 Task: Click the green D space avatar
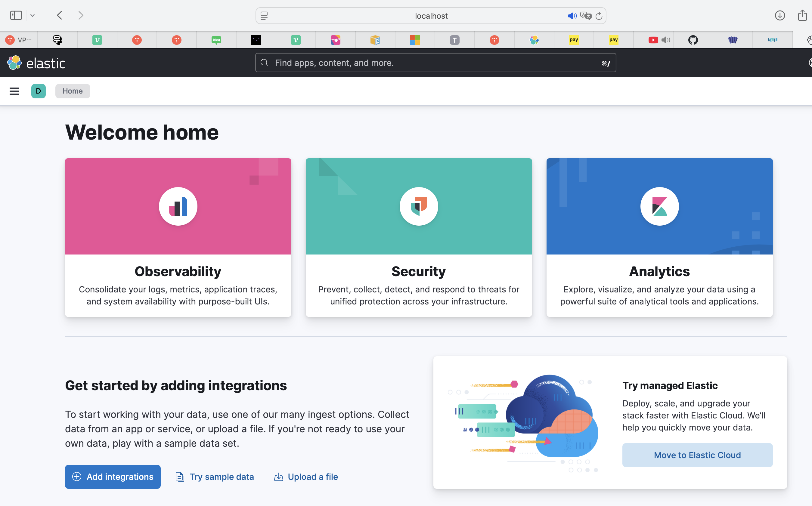[39, 91]
